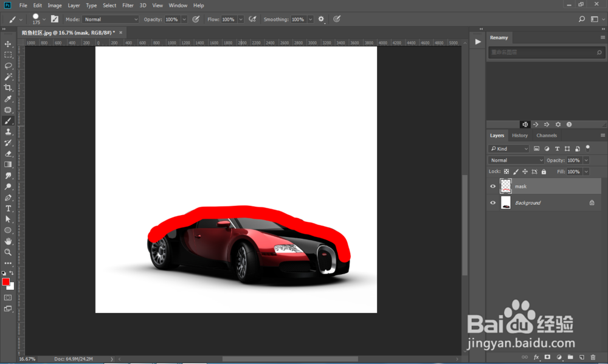Viewport: 608px width, 364px height.
Task: Open the brush Mode dropdown
Action: click(x=111, y=19)
